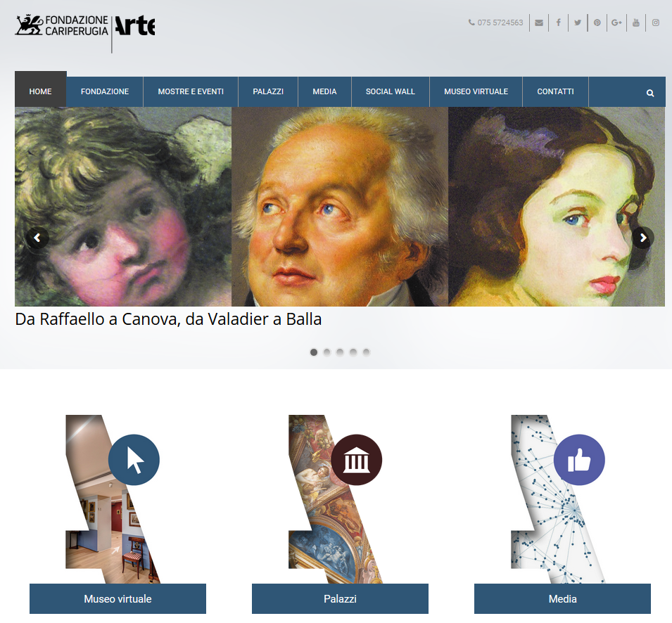Select the second slide indicator dot
This screenshot has height=623, width=672.
point(327,352)
